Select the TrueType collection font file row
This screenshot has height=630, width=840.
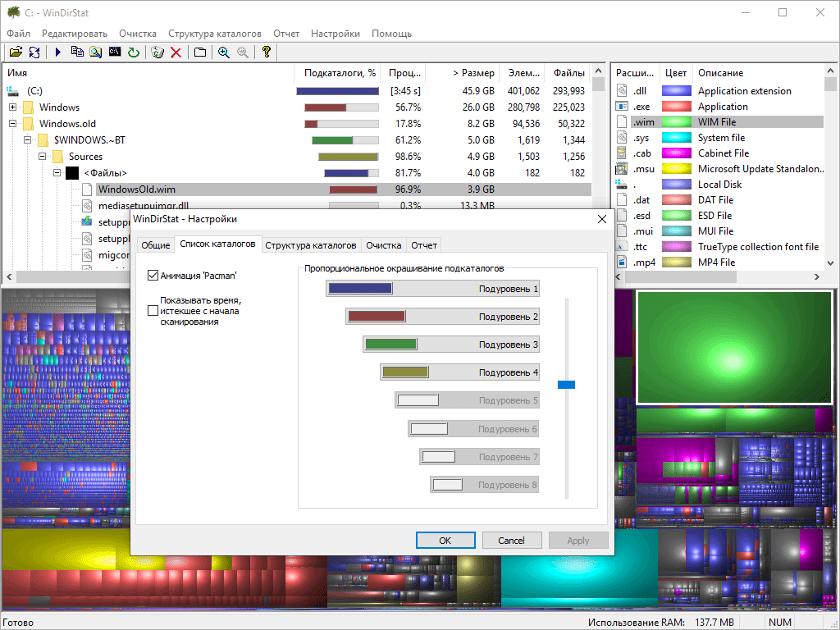coord(719,246)
